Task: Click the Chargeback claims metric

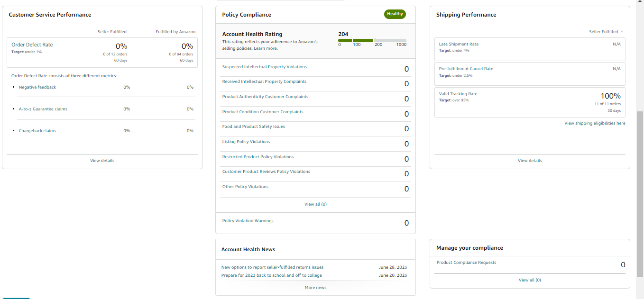Action: [37, 131]
